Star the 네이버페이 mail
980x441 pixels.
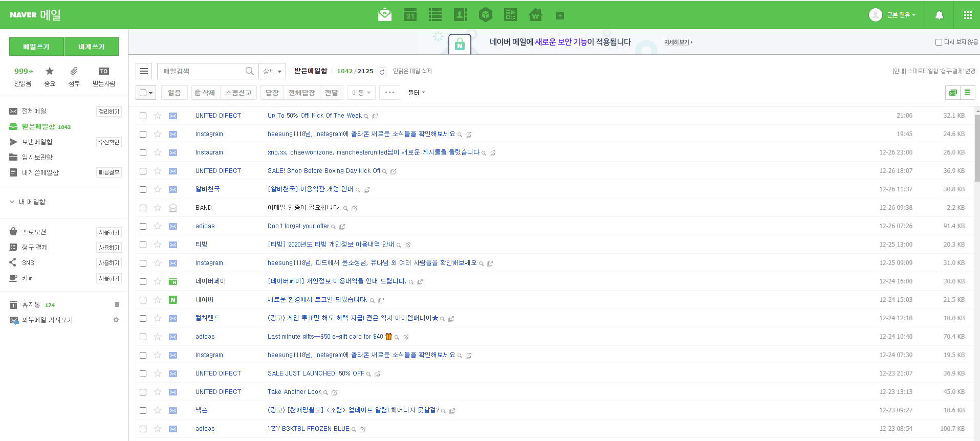[x=158, y=281]
